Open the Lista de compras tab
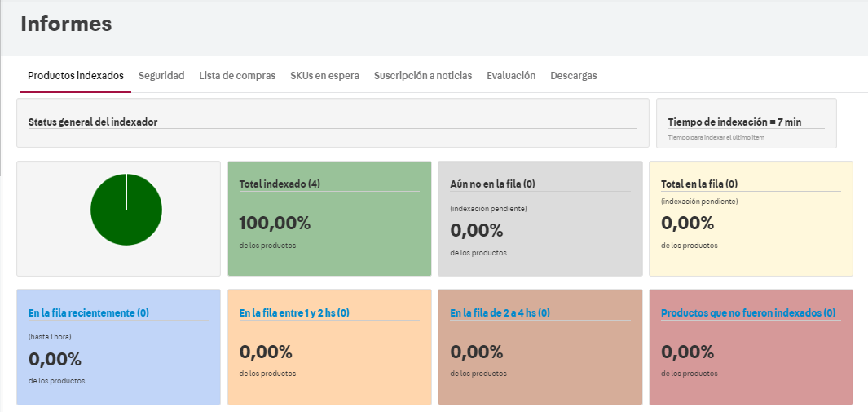The height and width of the screenshot is (412, 868). (237, 75)
